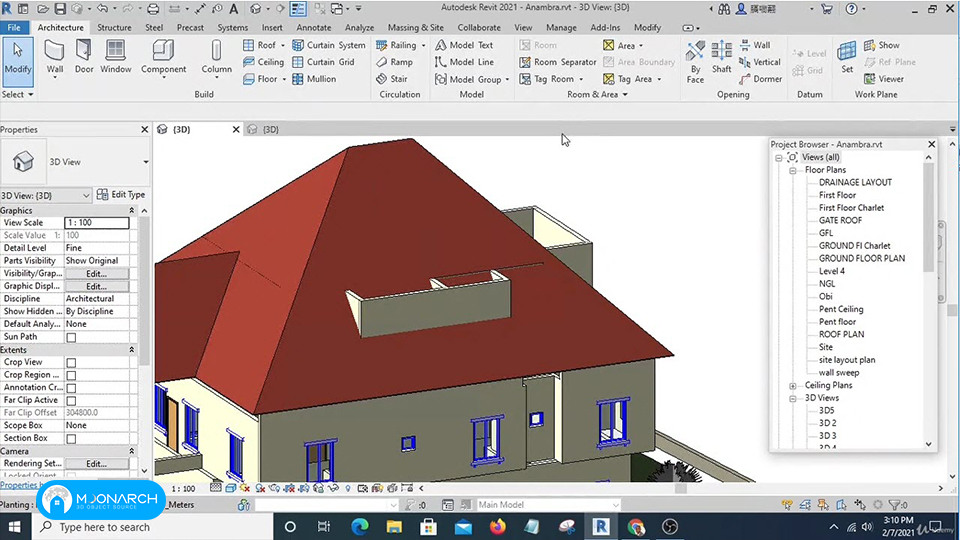Viewport: 960px width, 540px height.
Task: Click the Windows search box on taskbar
Action: pyautogui.click(x=153, y=527)
